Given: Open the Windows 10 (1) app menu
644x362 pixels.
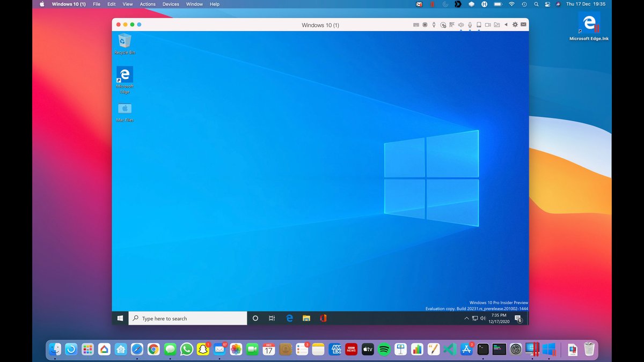Looking at the screenshot, I should 69,4.
